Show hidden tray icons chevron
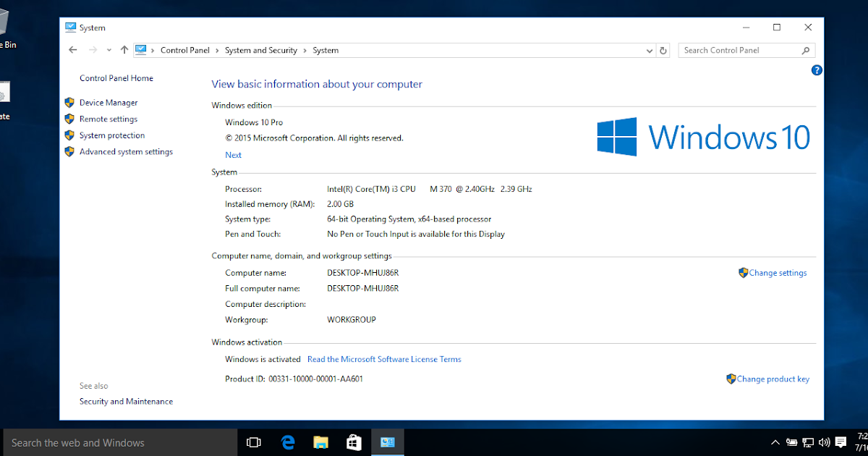 coord(775,442)
